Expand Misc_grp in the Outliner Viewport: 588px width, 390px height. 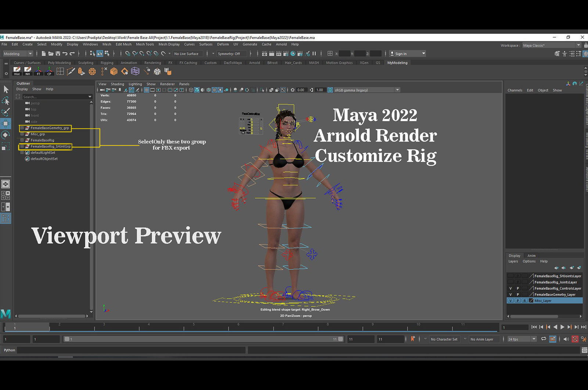click(22, 134)
